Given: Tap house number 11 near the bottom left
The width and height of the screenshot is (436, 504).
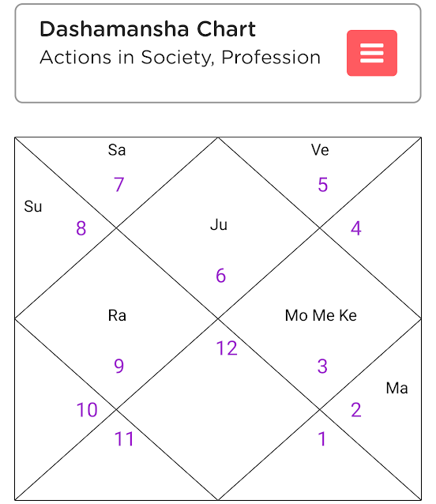Looking at the screenshot, I should (x=124, y=439).
